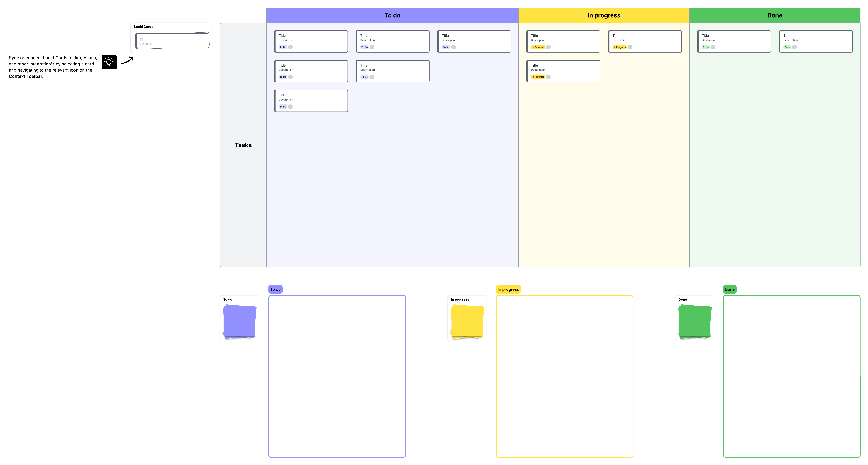The image size is (868, 465).
Task: Click the Done column header
Action: [x=775, y=15]
